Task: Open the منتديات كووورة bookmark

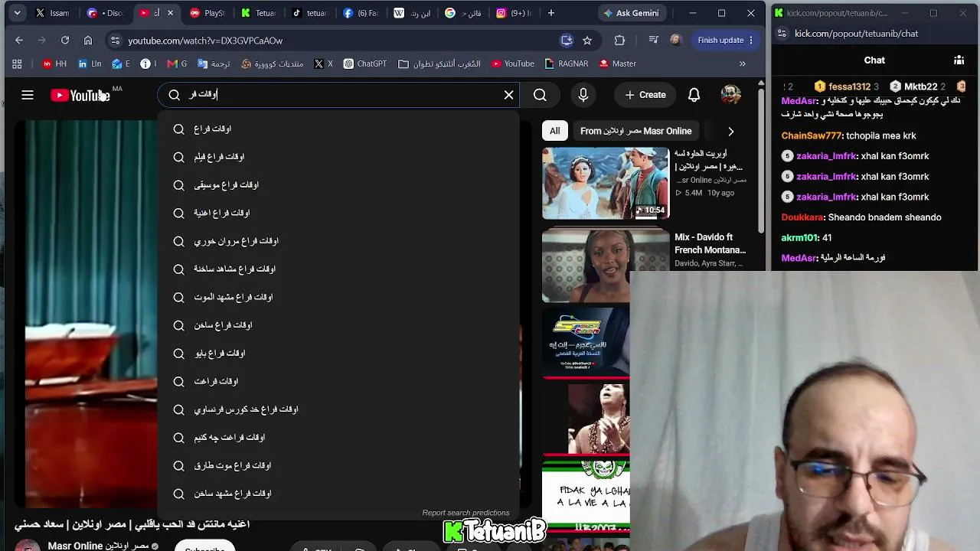Action: (272, 64)
